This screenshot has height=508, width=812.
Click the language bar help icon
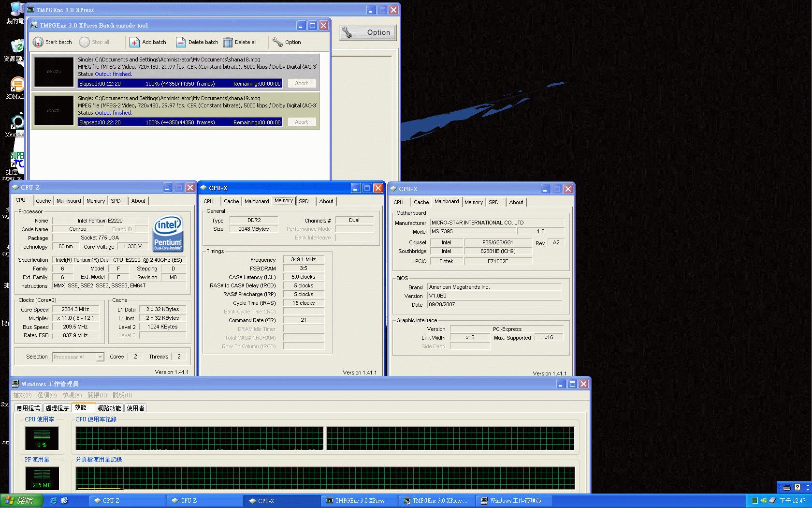point(797,487)
